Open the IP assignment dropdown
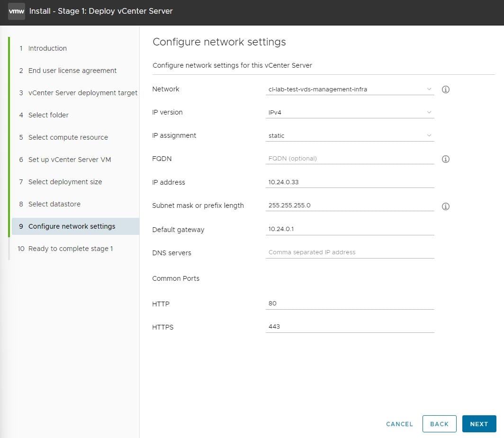Screen dimensions: 504x438 coord(350,135)
